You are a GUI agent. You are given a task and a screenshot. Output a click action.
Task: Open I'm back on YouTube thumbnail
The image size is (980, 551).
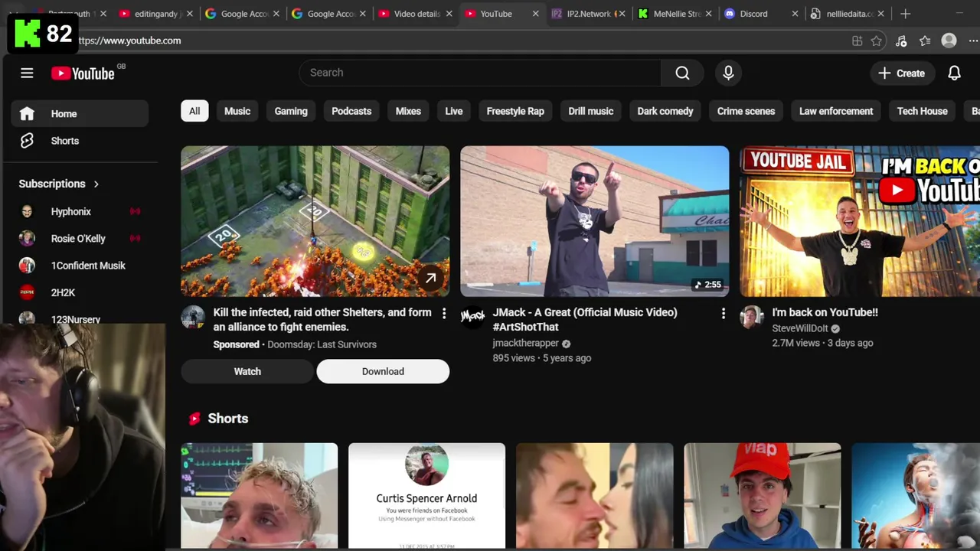pyautogui.click(x=859, y=221)
